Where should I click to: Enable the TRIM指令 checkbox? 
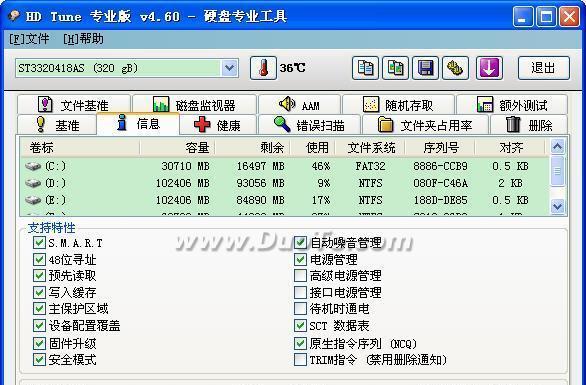[x=300, y=360]
